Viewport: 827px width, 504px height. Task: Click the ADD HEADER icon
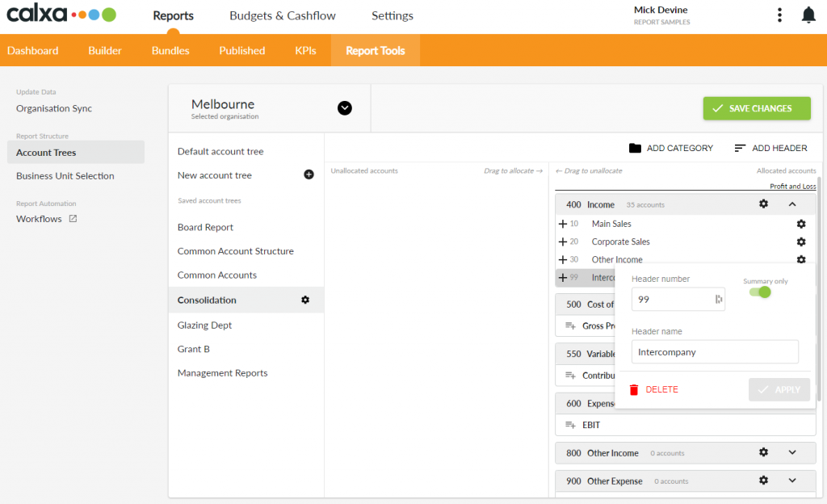tap(740, 148)
